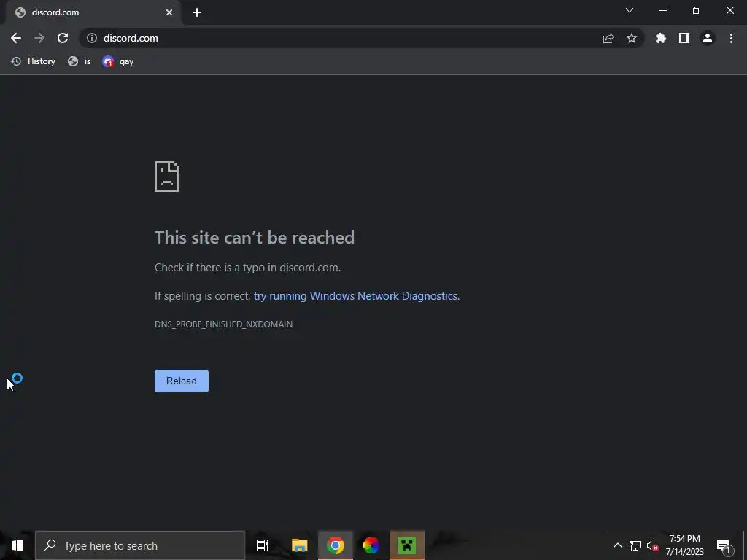
Task: Open the network status tray icon
Action: pos(635,545)
